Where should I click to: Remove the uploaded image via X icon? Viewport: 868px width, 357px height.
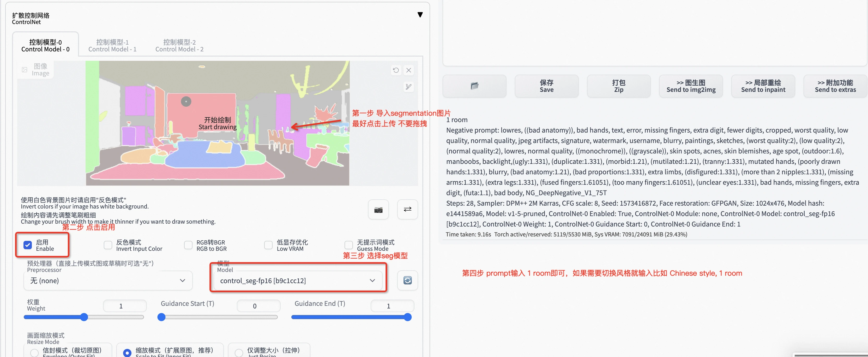coord(409,70)
